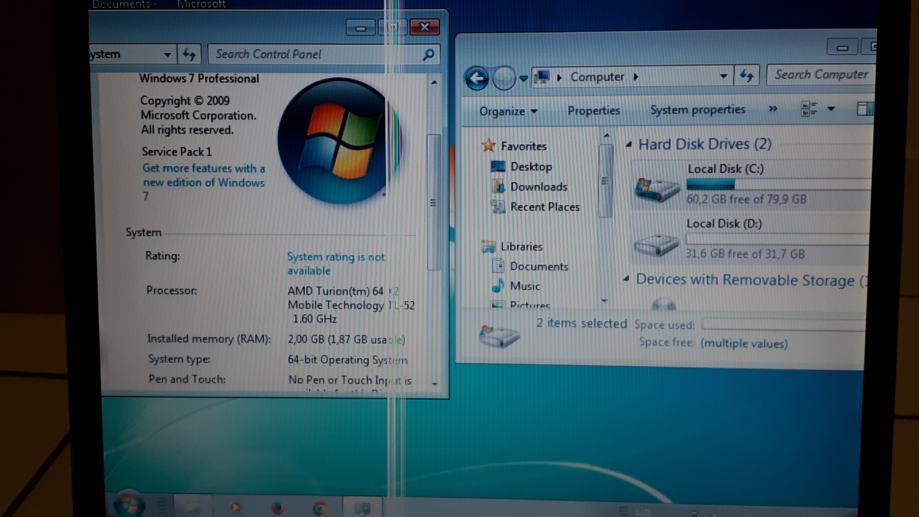Click the Hard Disk Drives (2) heading
Image resolution: width=919 pixels, height=517 pixels.
point(704,144)
